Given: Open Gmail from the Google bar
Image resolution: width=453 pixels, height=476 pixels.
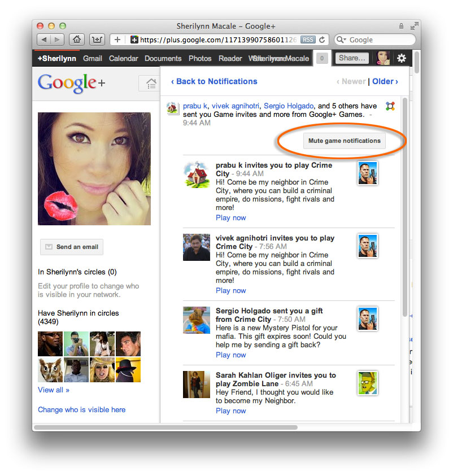Looking at the screenshot, I should pos(93,58).
